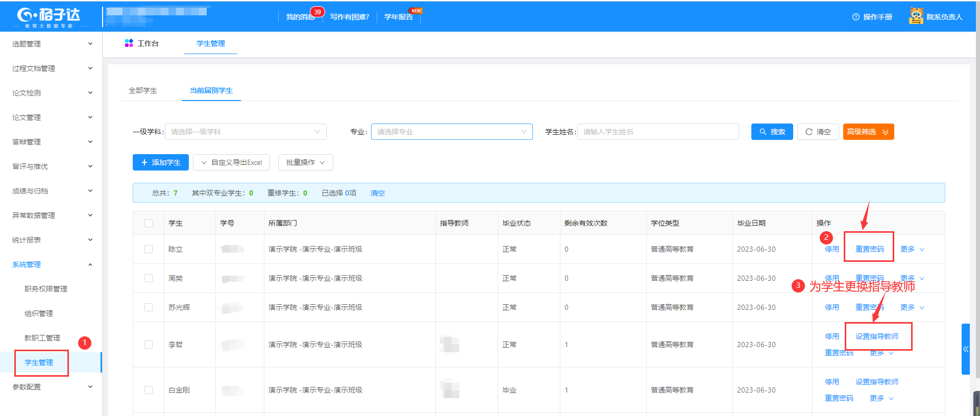Click the 搜索 magnifier button
The height and width of the screenshot is (416, 980).
(772, 132)
